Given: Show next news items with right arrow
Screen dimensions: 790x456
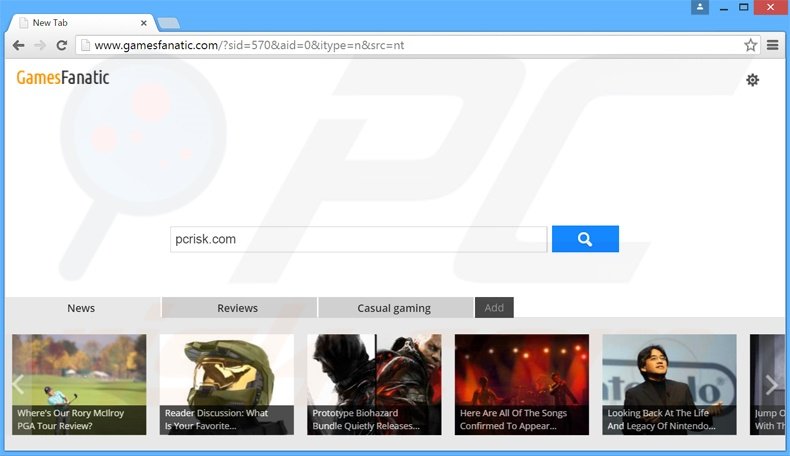Looking at the screenshot, I should [x=771, y=384].
